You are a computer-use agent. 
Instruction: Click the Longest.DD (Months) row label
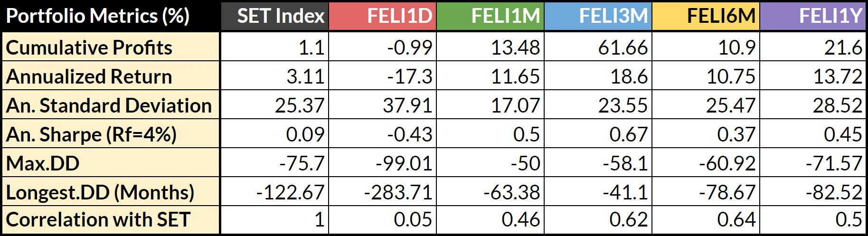pyautogui.click(x=110, y=192)
